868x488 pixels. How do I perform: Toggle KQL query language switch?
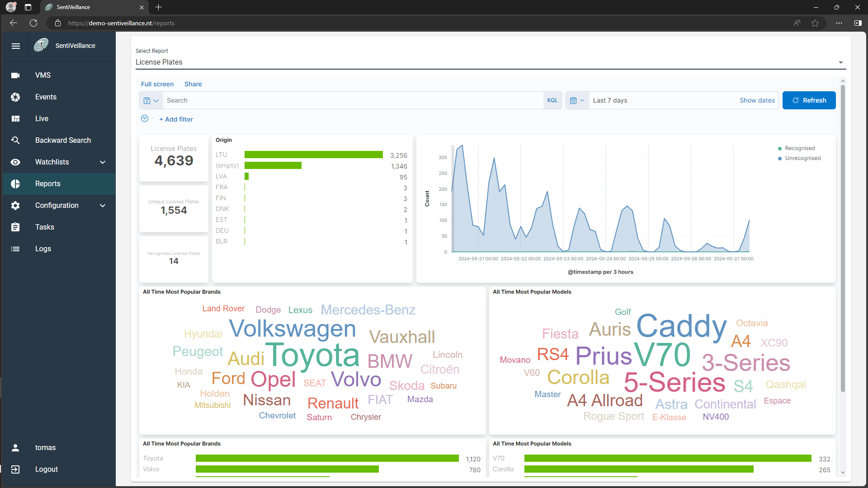[x=552, y=100]
